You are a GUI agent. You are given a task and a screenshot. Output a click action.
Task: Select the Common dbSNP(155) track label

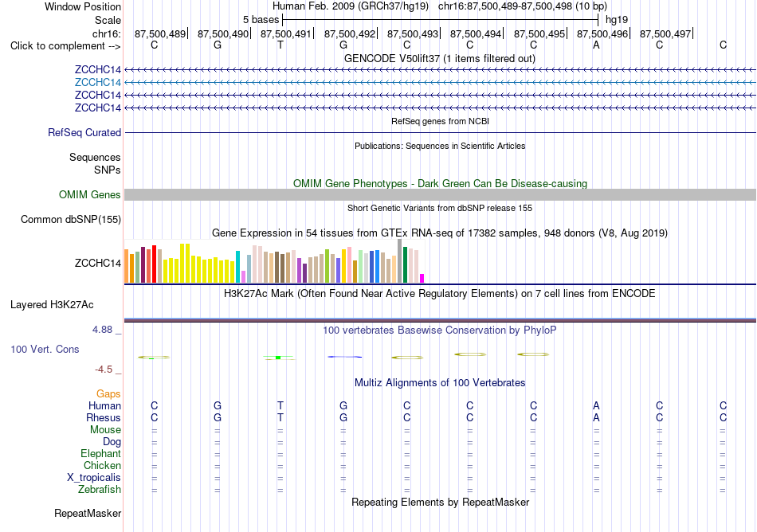(x=71, y=220)
